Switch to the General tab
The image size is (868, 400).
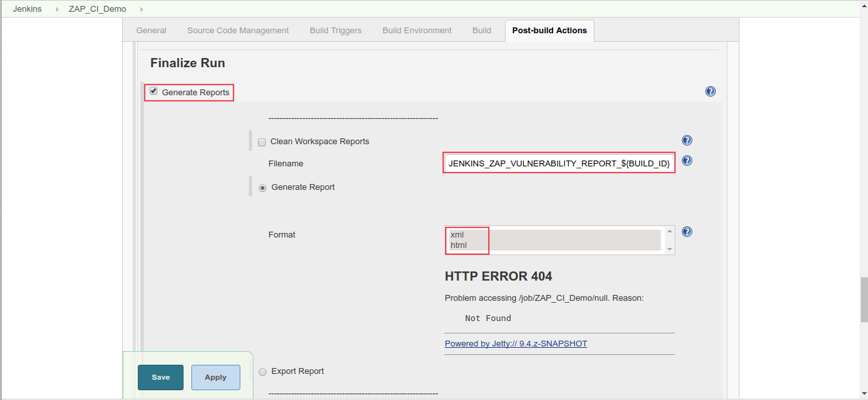(151, 30)
